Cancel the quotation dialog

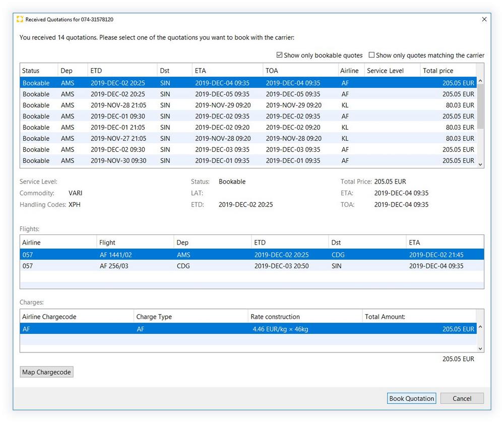462,398
